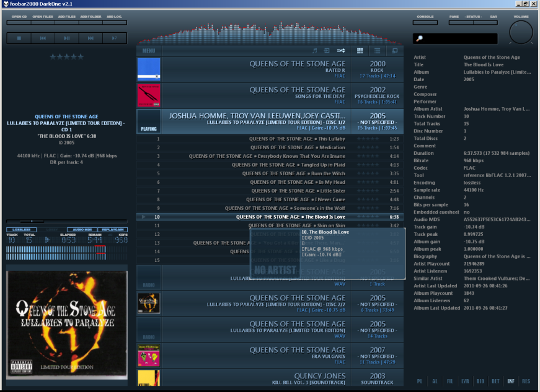The height and width of the screenshot is (392, 540).
Task: Click the LOSSY indicator
Action: [x=52, y=229]
